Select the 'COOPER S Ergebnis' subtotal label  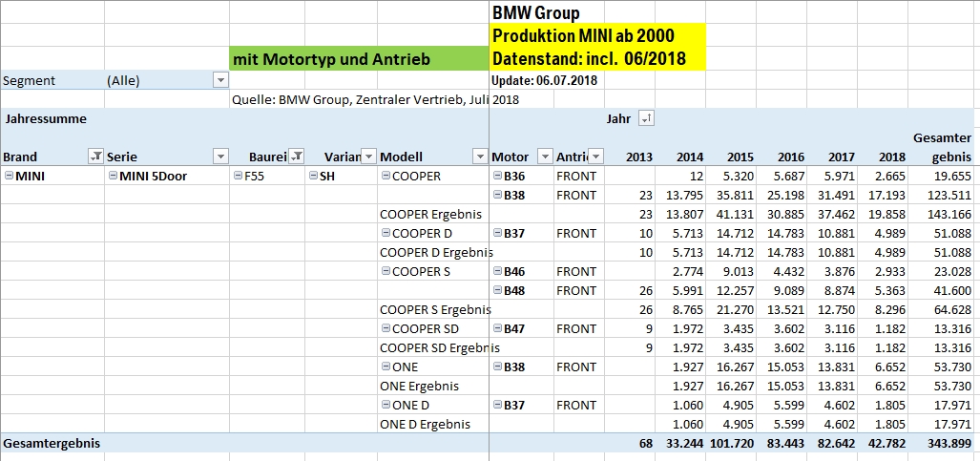click(x=436, y=309)
